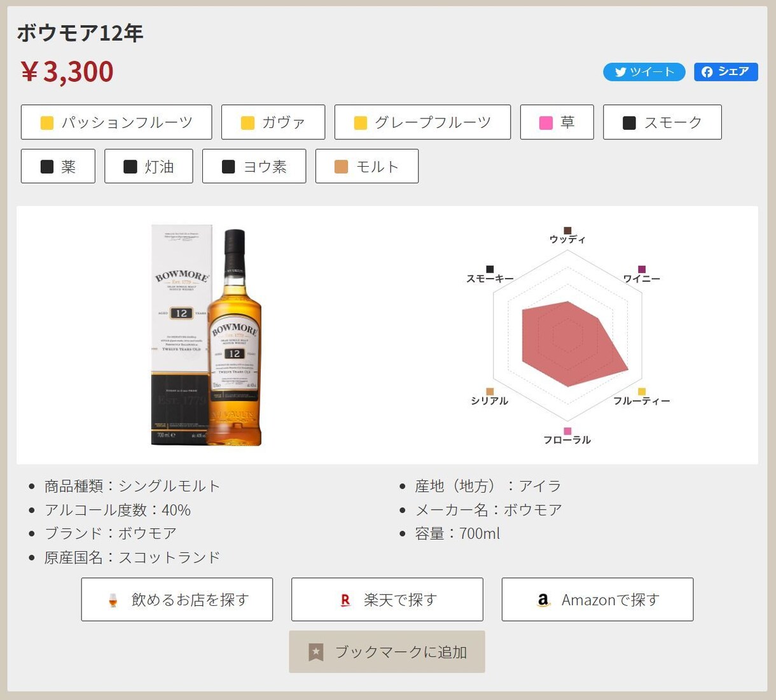
Task: Click Amazonで探す button
Action: point(597,599)
